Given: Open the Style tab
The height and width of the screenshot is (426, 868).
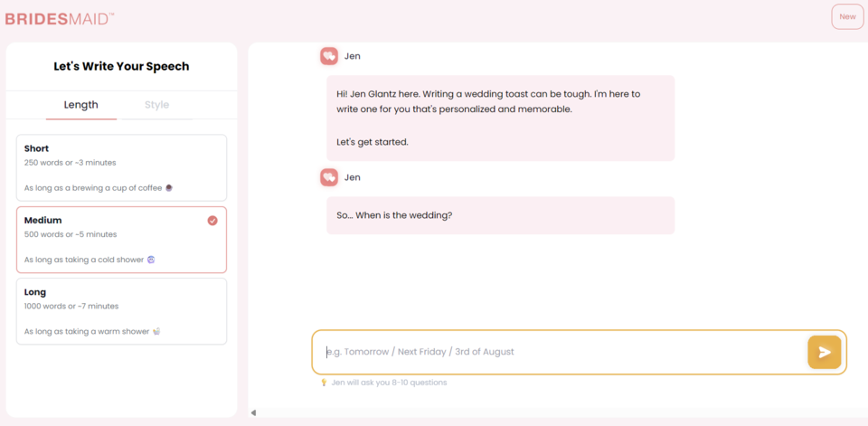Looking at the screenshot, I should coord(156,105).
